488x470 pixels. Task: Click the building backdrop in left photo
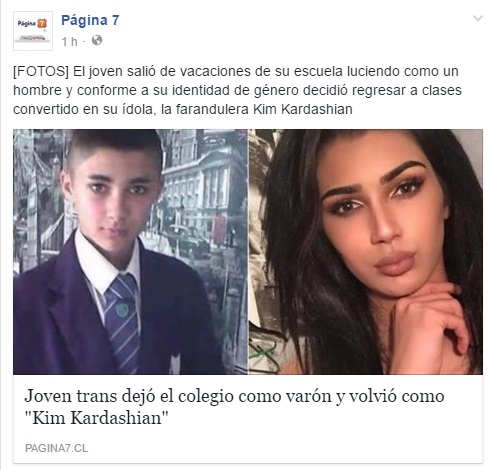point(203,187)
